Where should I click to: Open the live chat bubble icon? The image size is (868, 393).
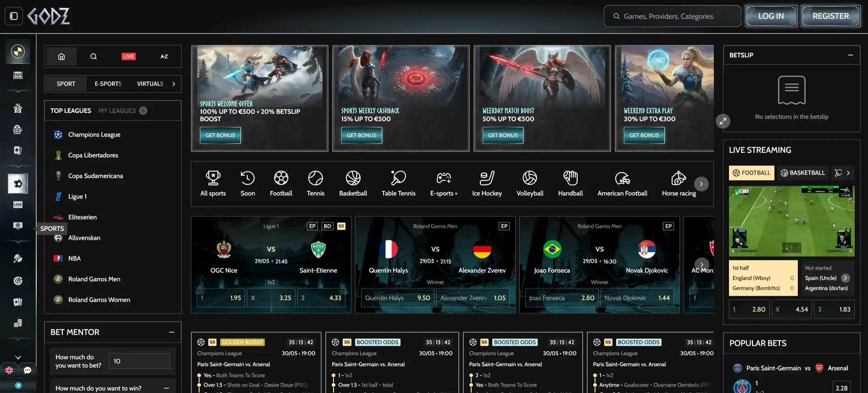coord(28,370)
